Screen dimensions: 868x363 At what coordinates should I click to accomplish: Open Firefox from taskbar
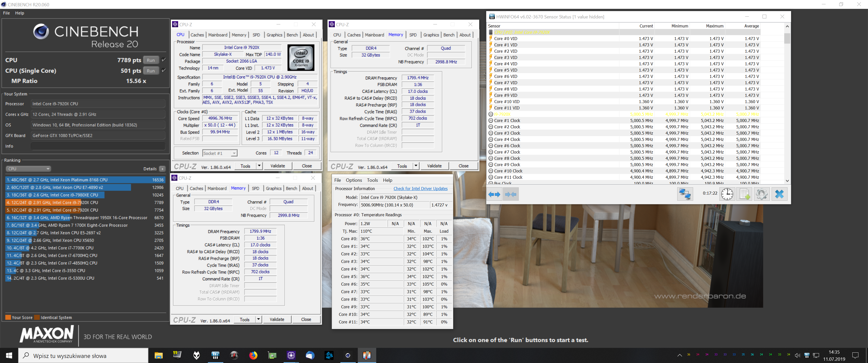click(x=253, y=355)
